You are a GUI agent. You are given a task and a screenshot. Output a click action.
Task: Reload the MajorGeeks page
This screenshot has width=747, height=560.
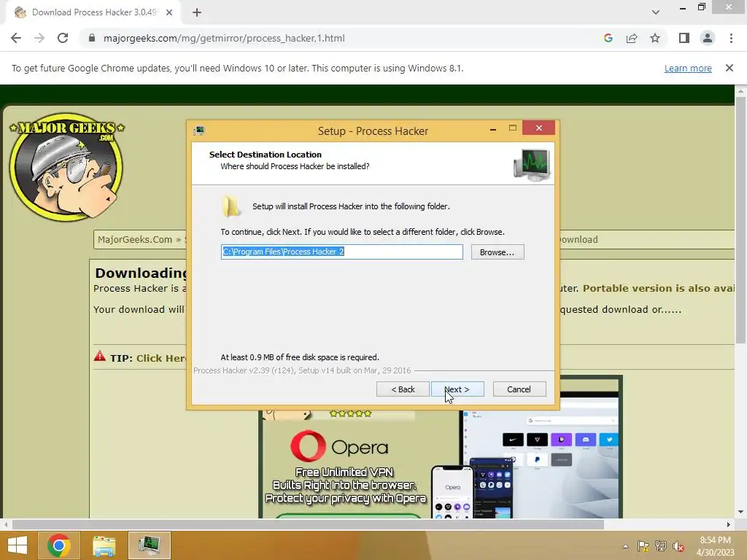[63, 38]
